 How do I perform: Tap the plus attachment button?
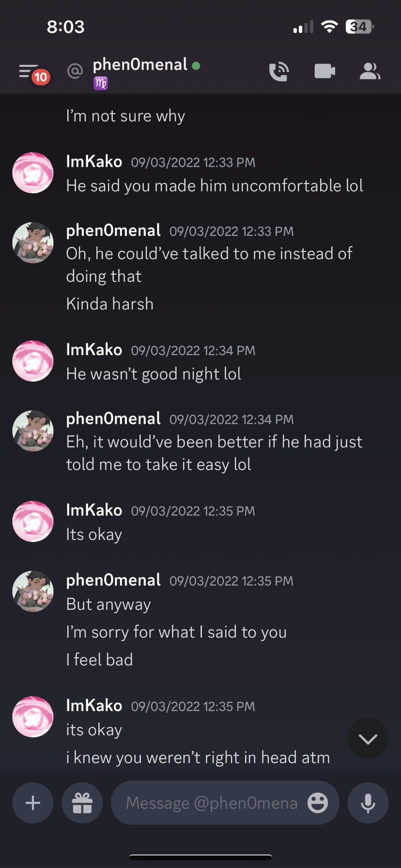[x=33, y=803]
